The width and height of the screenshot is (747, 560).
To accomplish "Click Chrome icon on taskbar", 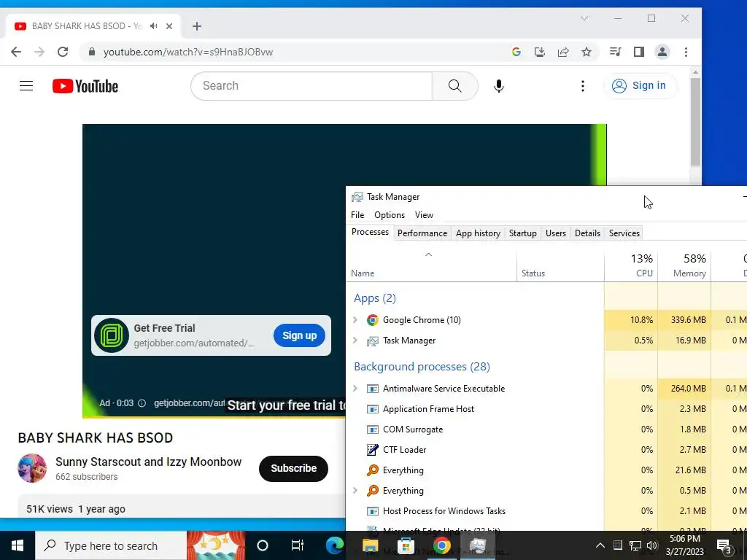I will pyautogui.click(x=441, y=545).
